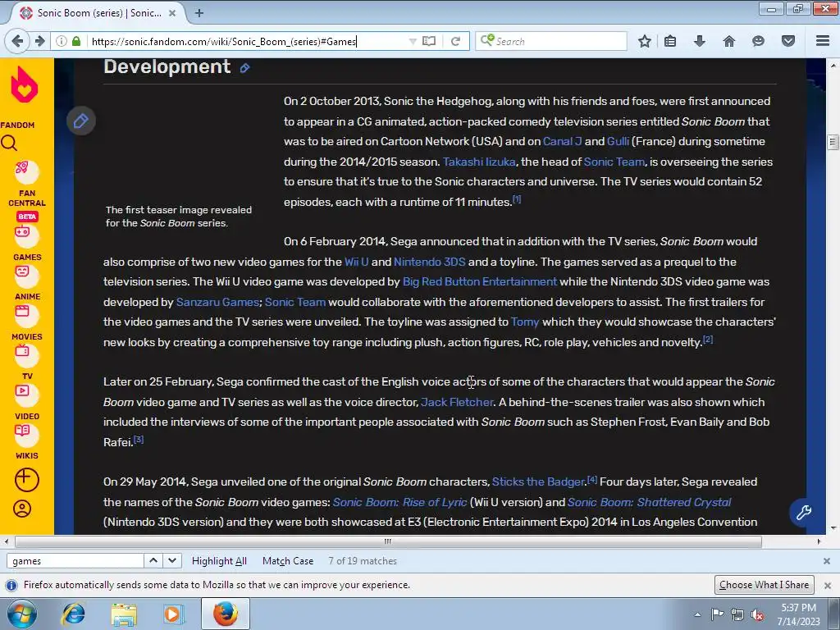Show site information icon in address bar
The height and width of the screenshot is (630, 840).
pos(61,41)
